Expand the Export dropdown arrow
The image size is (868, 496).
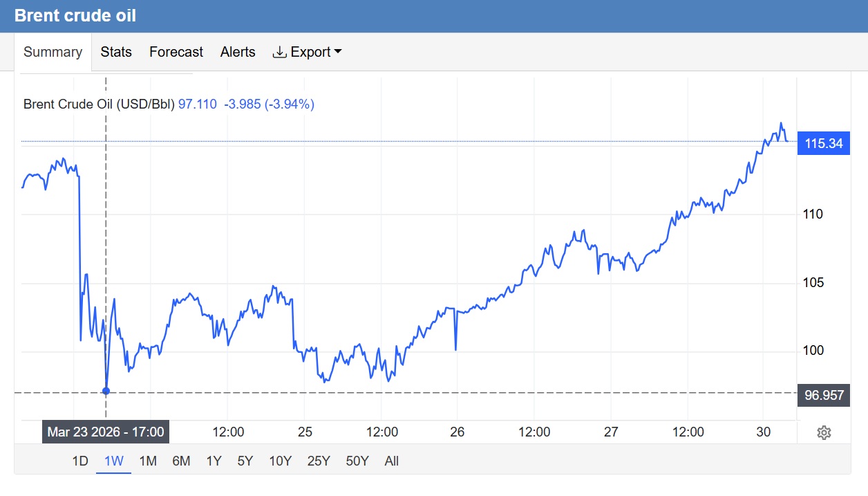(338, 53)
